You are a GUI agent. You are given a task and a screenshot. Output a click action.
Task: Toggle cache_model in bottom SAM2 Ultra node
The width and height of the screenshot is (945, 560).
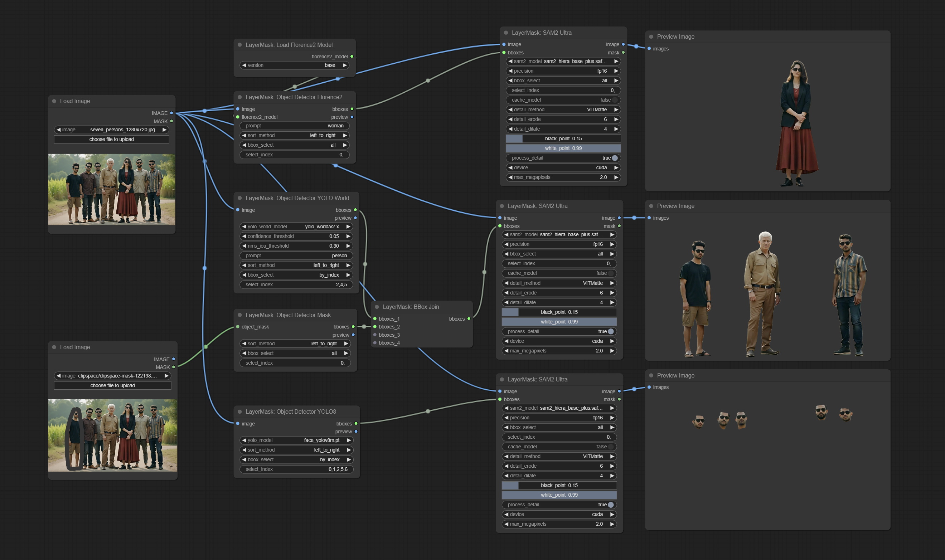click(611, 447)
